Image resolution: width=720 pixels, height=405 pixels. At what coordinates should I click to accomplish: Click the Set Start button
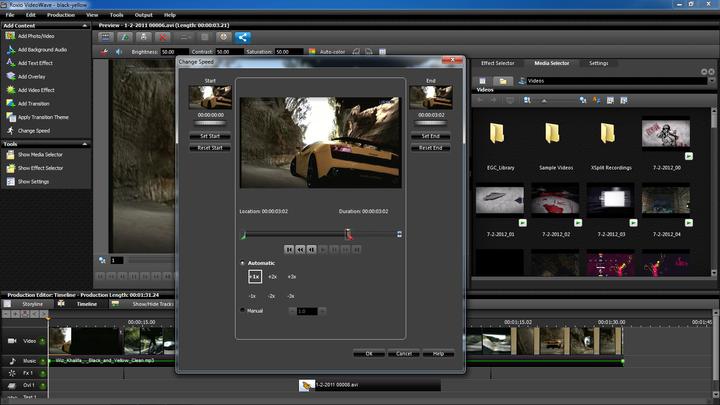(x=210, y=136)
